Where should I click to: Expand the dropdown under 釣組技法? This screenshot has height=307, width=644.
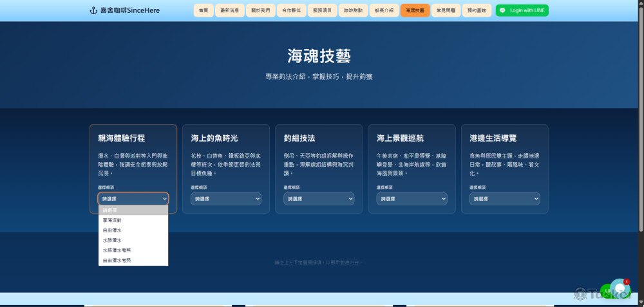(319, 199)
